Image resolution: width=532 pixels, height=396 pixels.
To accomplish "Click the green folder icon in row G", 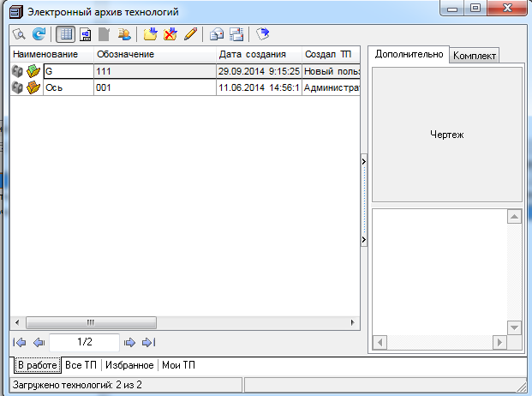I will 33,71.
